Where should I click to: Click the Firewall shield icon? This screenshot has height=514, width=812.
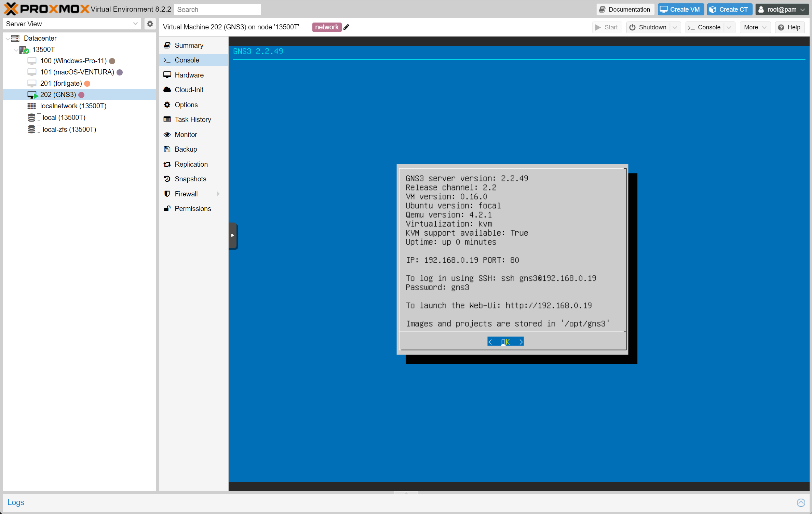click(167, 194)
